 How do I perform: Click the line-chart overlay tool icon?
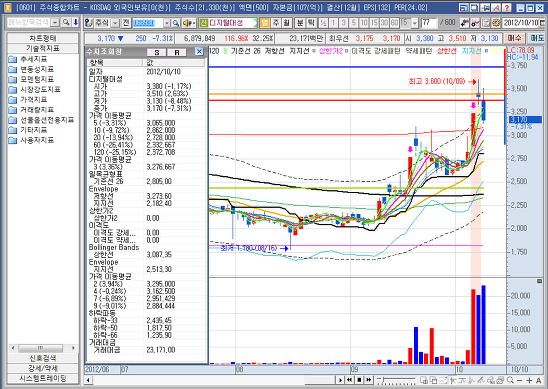(475, 23)
